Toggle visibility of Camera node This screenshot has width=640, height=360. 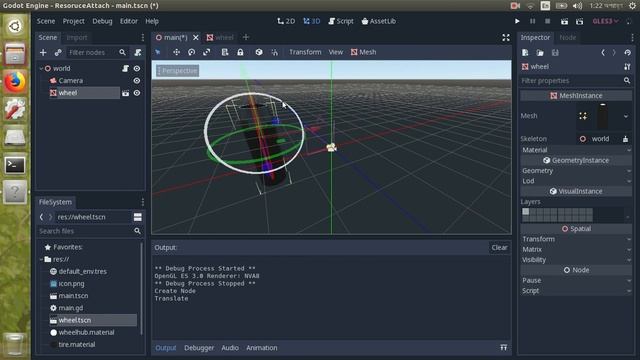coord(137,81)
